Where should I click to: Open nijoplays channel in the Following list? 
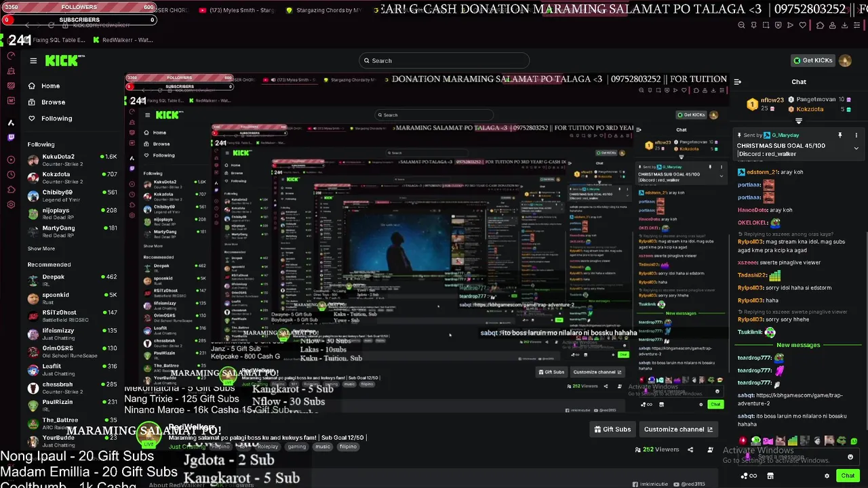(73, 213)
